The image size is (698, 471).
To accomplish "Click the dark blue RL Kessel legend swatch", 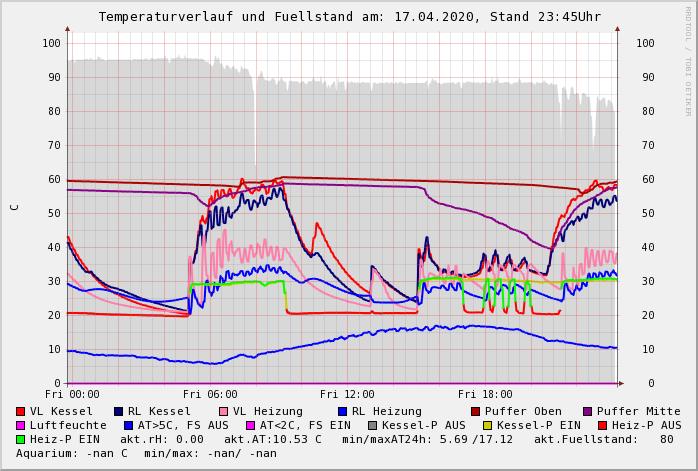I will (x=119, y=411).
